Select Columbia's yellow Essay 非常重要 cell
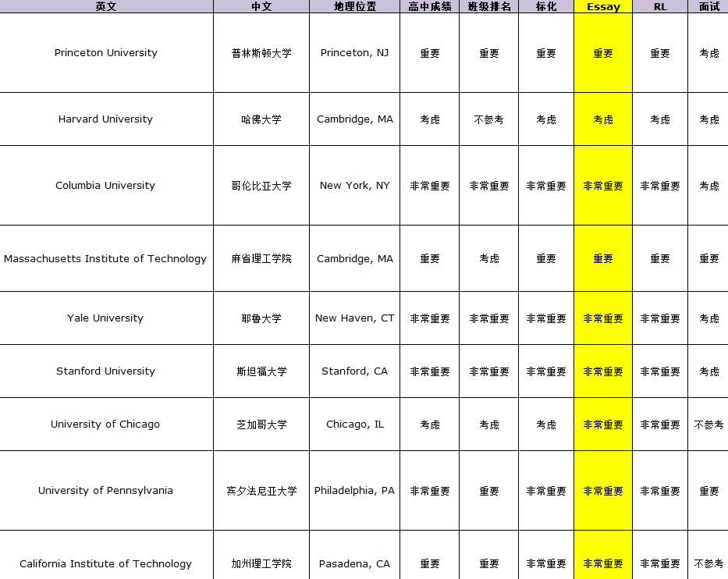 (603, 185)
